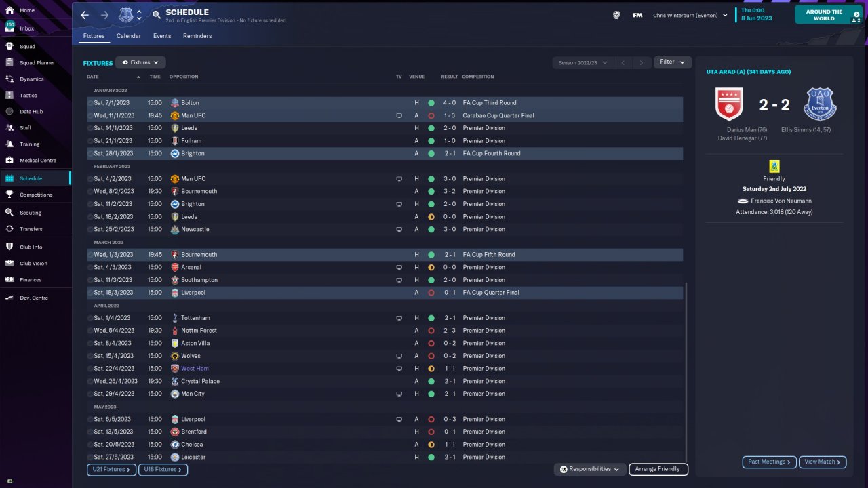Screen dimensions: 868x488
Task: Open the Data Hub sidebar icon
Action: point(9,112)
